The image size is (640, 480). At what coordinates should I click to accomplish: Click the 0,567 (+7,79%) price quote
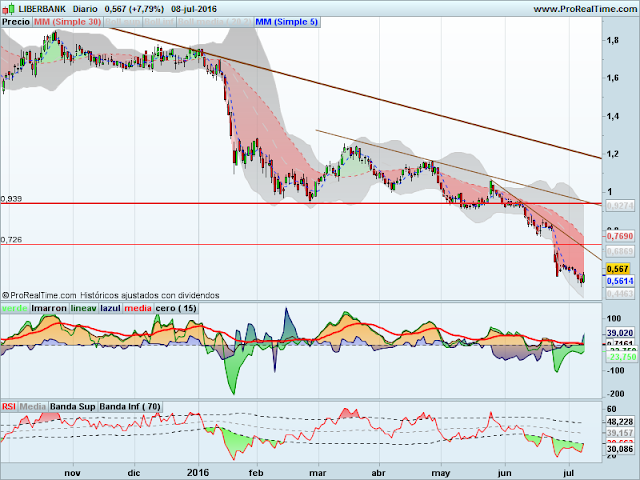[x=134, y=9]
